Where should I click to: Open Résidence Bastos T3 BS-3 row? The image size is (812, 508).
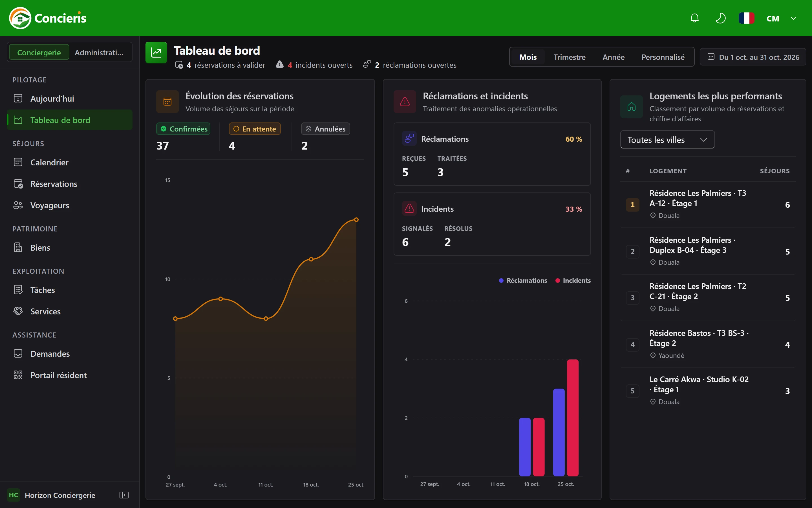coord(708,344)
